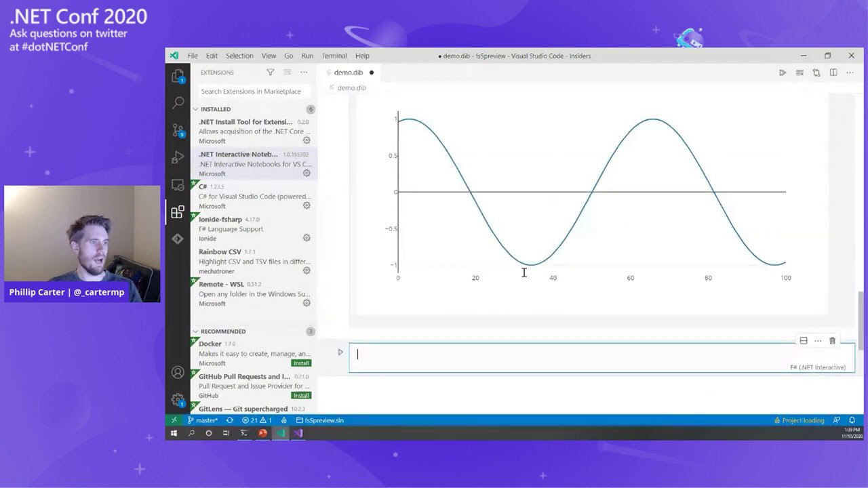Install GitHub Pull Requests extension
The width and height of the screenshot is (868, 488).
point(301,396)
